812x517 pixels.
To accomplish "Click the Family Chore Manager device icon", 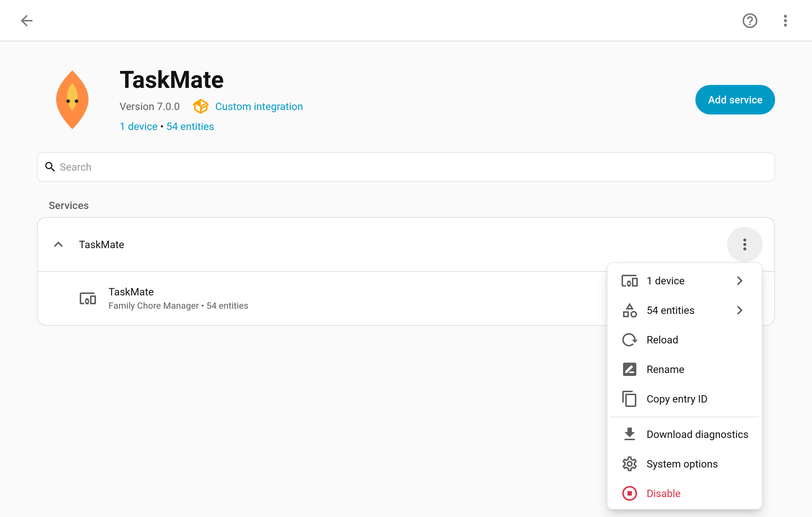I will (x=88, y=298).
